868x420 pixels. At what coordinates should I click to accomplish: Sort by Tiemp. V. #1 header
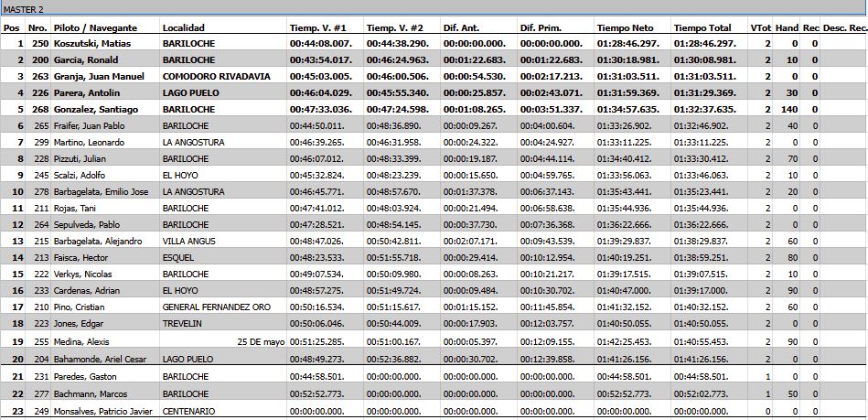[x=316, y=28]
